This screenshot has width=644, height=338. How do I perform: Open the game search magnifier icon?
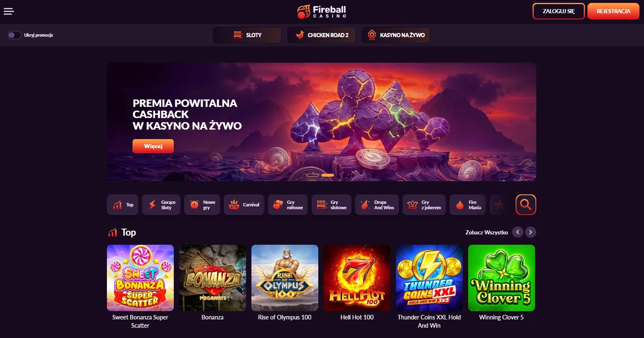(x=526, y=205)
